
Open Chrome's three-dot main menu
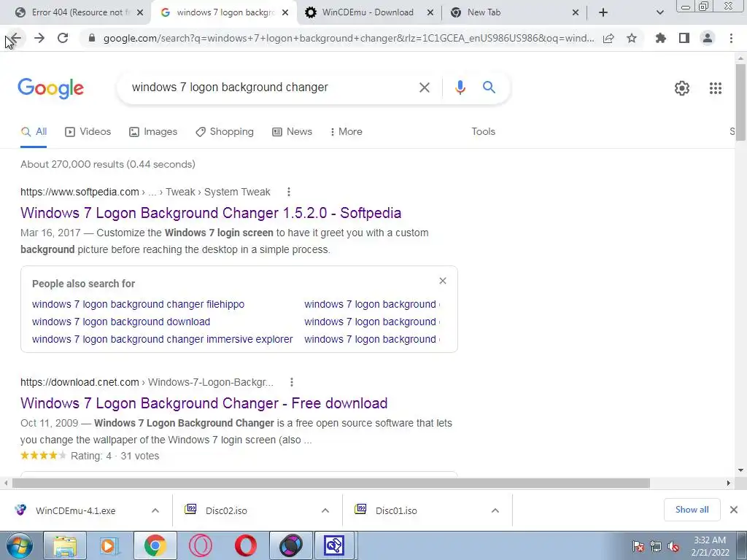tap(731, 38)
